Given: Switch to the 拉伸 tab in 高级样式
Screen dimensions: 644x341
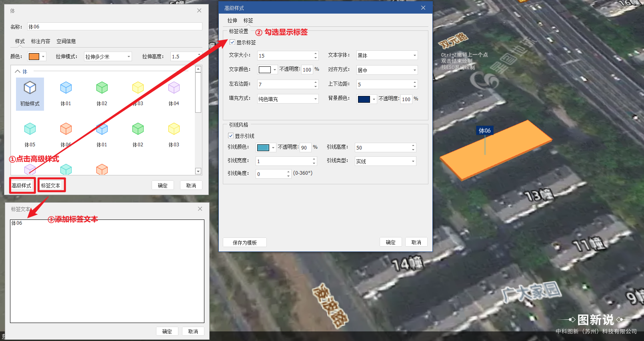Looking at the screenshot, I should point(232,20).
